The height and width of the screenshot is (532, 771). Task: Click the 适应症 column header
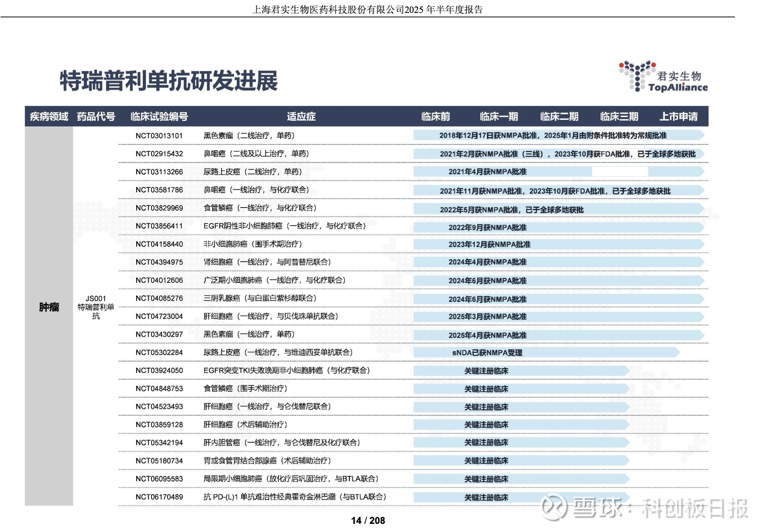click(301, 116)
